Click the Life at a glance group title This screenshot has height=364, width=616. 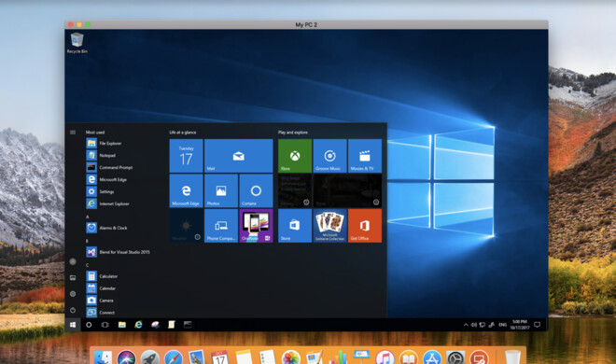(183, 133)
